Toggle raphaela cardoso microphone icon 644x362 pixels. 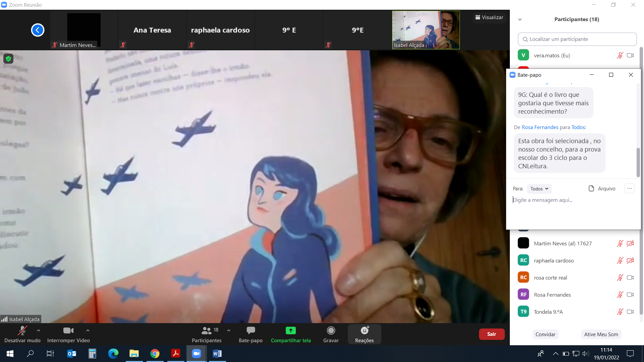coord(620,261)
